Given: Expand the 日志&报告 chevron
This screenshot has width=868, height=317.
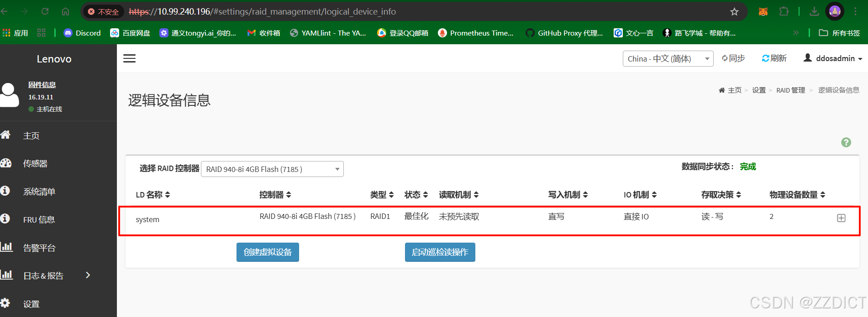Looking at the screenshot, I should pyautogui.click(x=88, y=275).
